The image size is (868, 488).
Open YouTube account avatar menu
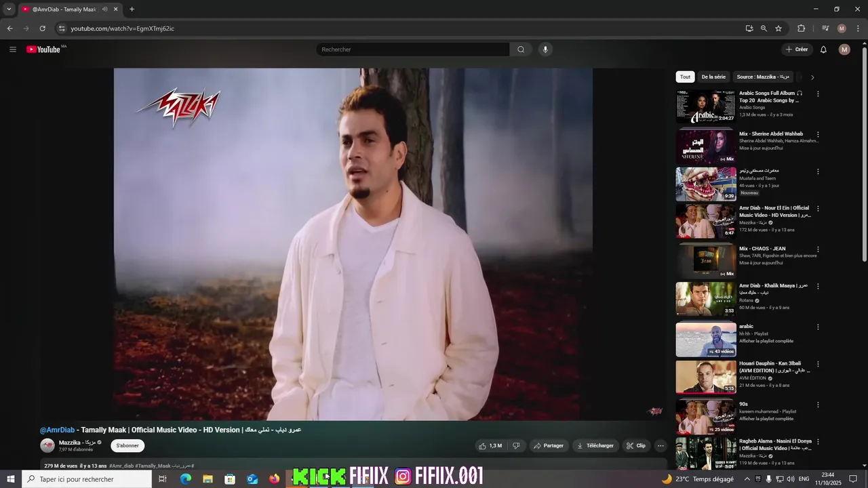[x=844, y=49]
